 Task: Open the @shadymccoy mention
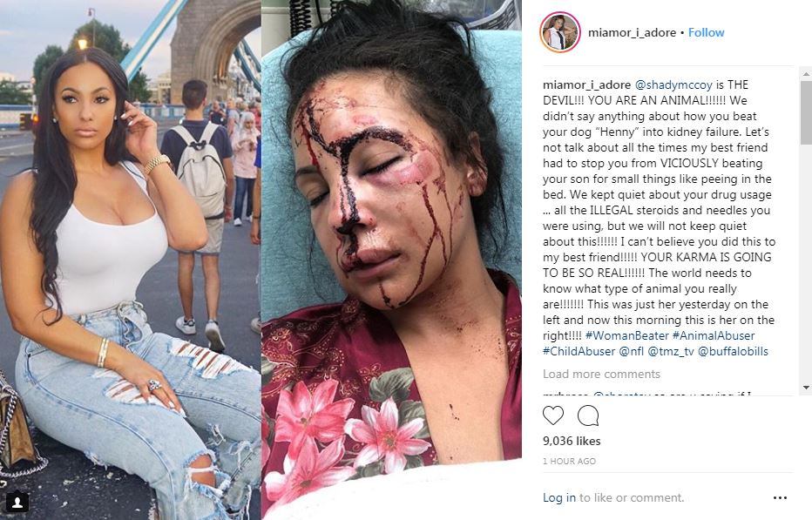pos(673,85)
